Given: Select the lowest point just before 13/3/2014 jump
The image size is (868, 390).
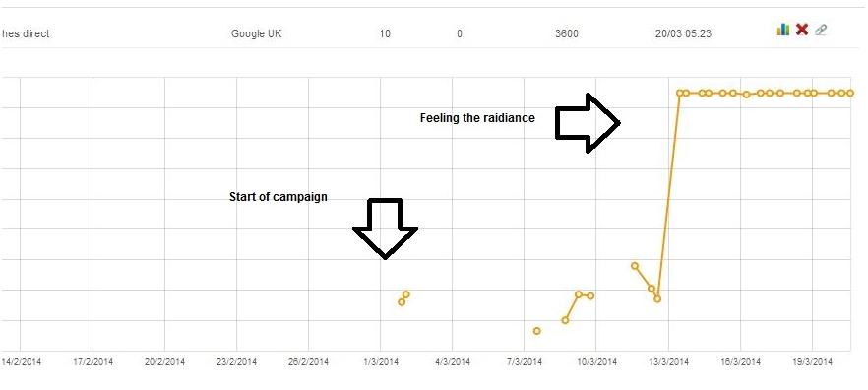Looking at the screenshot, I should [x=657, y=299].
